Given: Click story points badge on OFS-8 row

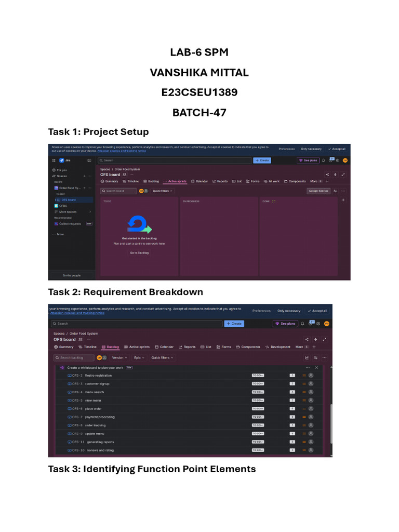Looking at the screenshot, I should click(292, 425).
